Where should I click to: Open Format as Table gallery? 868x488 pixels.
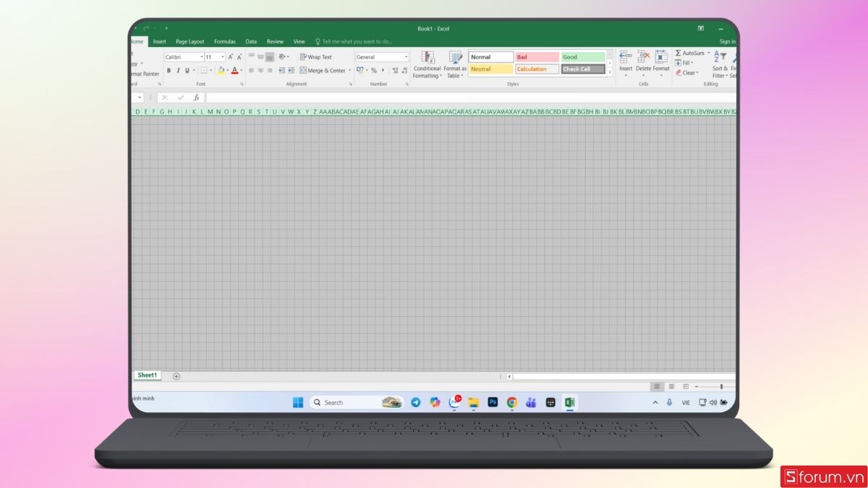pos(455,65)
